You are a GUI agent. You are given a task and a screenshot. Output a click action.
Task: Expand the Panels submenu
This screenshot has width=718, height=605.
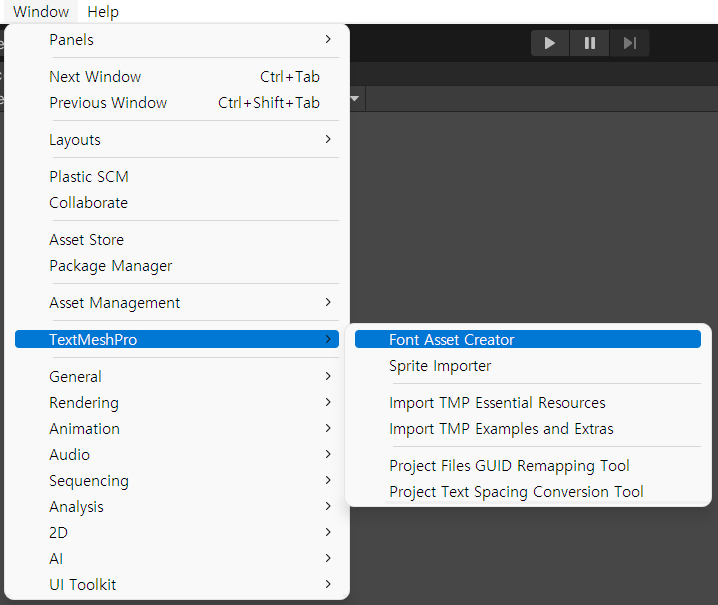(x=177, y=40)
